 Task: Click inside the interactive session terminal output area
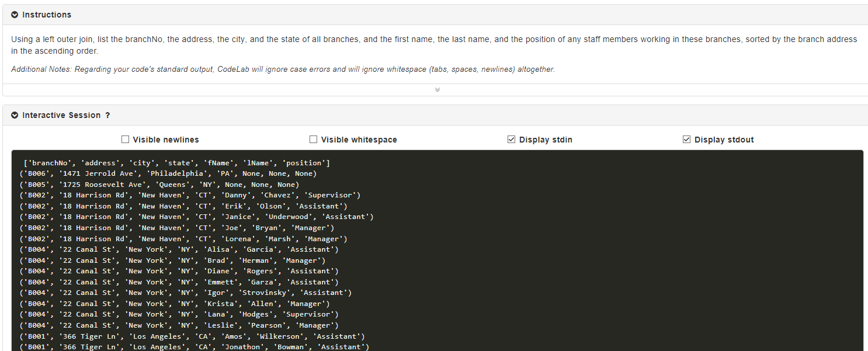pos(438,251)
